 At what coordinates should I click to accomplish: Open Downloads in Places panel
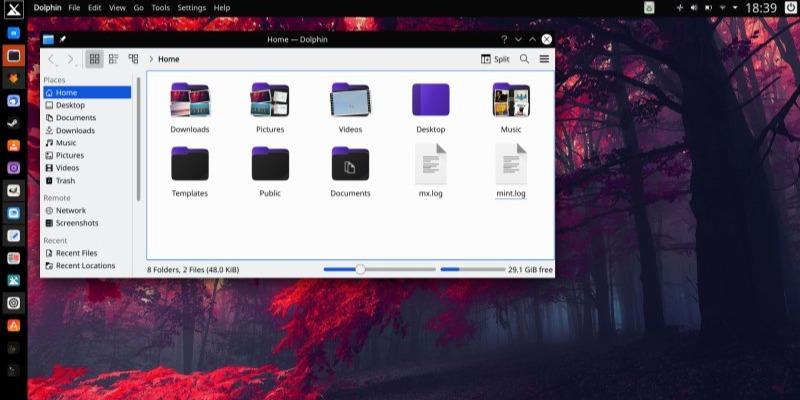pyautogui.click(x=87, y=131)
